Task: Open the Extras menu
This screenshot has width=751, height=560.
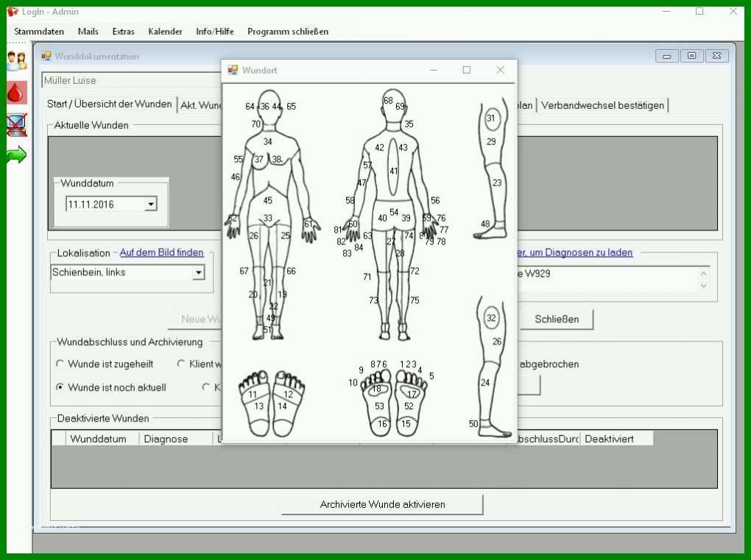Action: (123, 32)
